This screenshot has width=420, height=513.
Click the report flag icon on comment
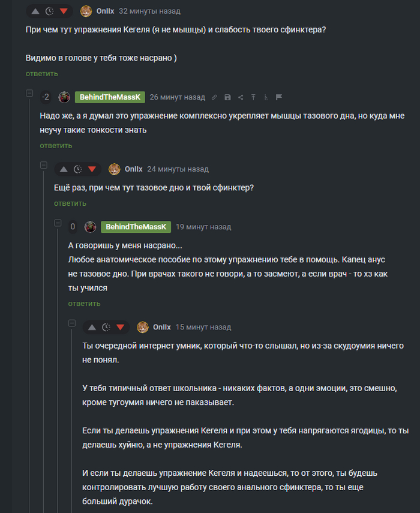tap(279, 97)
